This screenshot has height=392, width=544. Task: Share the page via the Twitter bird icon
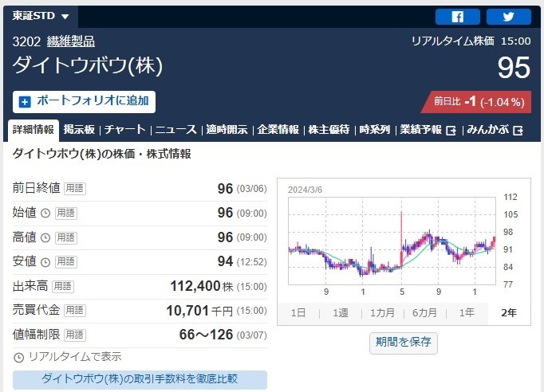(x=509, y=17)
